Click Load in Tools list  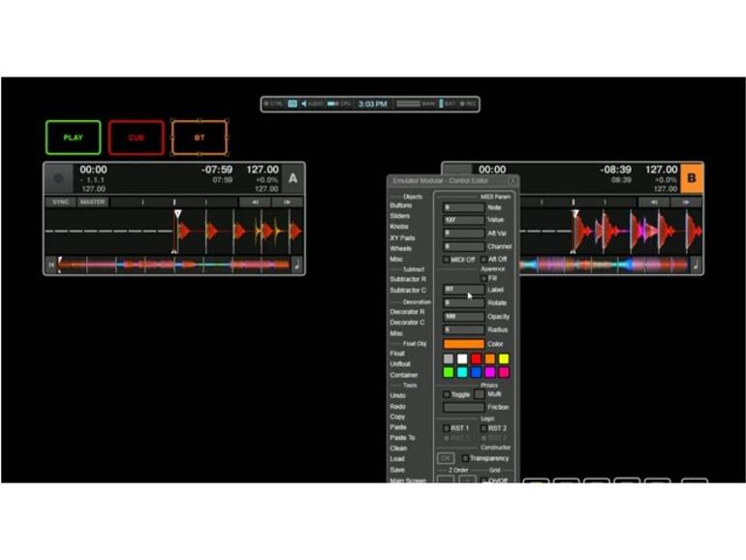[397, 459]
